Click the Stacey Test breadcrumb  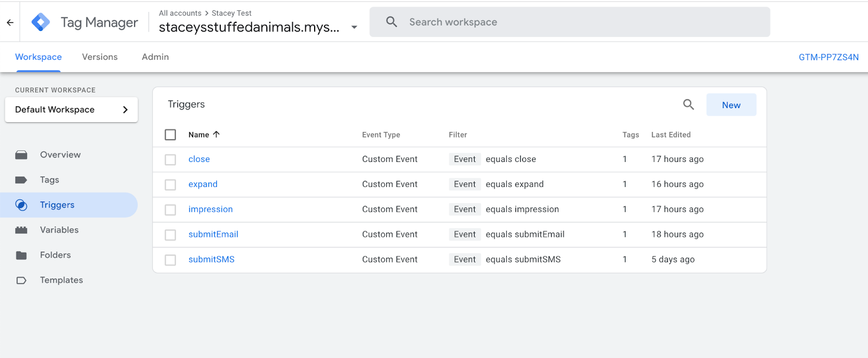pyautogui.click(x=232, y=13)
